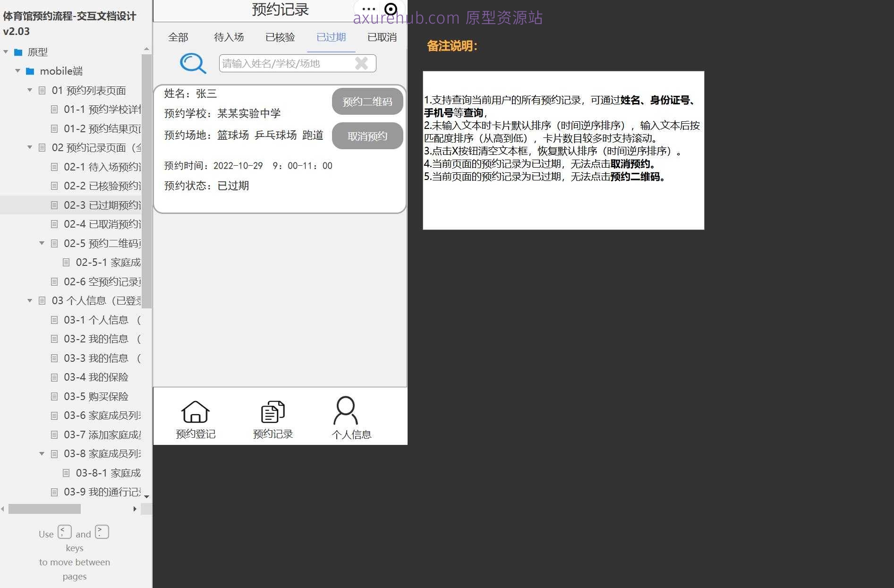The height and width of the screenshot is (588, 894).
Task: Open 预约记录 via the document icon
Action: pyautogui.click(x=272, y=411)
